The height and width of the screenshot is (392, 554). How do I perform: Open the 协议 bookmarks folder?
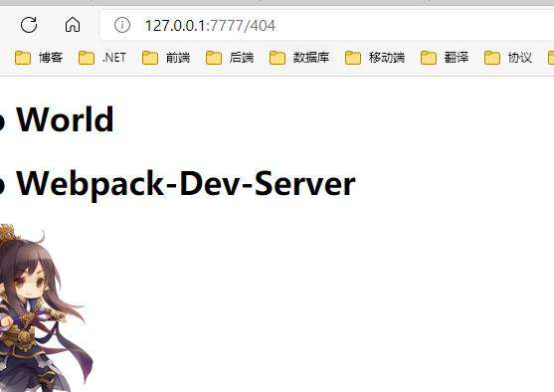click(x=508, y=58)
